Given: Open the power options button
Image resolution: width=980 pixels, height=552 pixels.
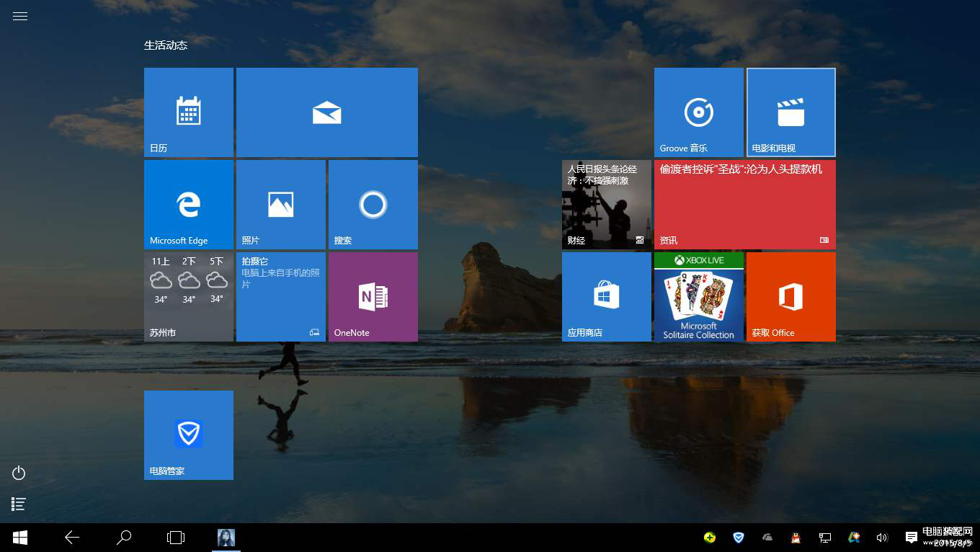Looking at the screenshot, I should tap(19, 473).
